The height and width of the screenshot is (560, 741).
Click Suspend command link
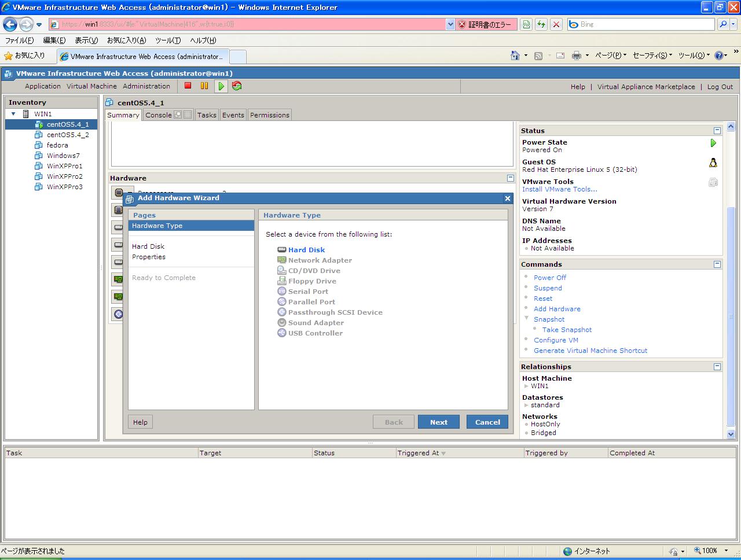tap(548, 288)
